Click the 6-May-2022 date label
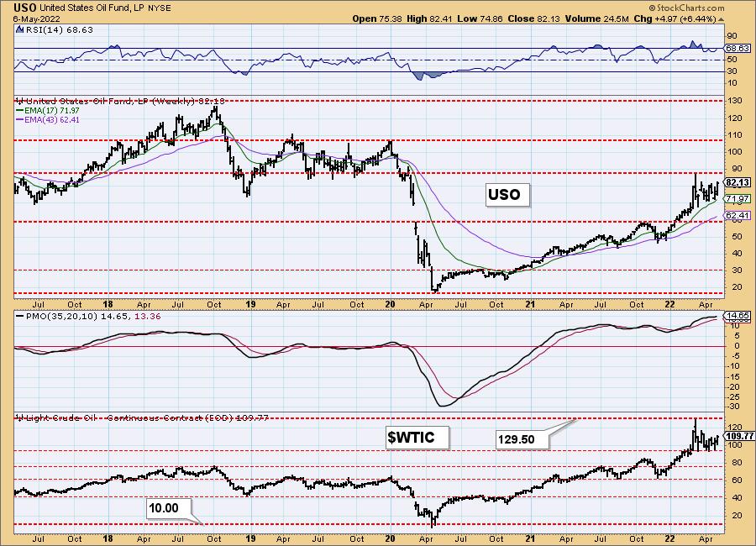The height and width of the screenshot is (546, 756). (x=36, y=19)
